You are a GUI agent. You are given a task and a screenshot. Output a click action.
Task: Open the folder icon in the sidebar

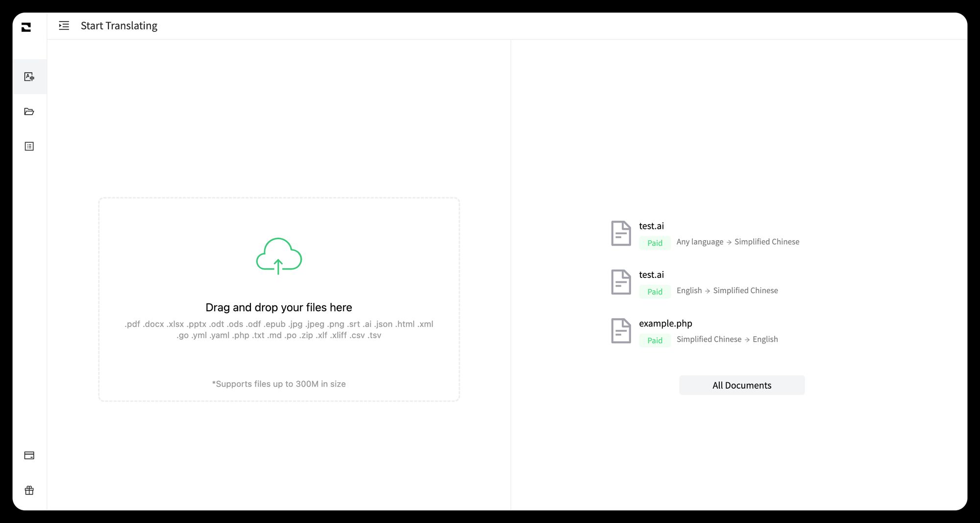coord(29,112)
